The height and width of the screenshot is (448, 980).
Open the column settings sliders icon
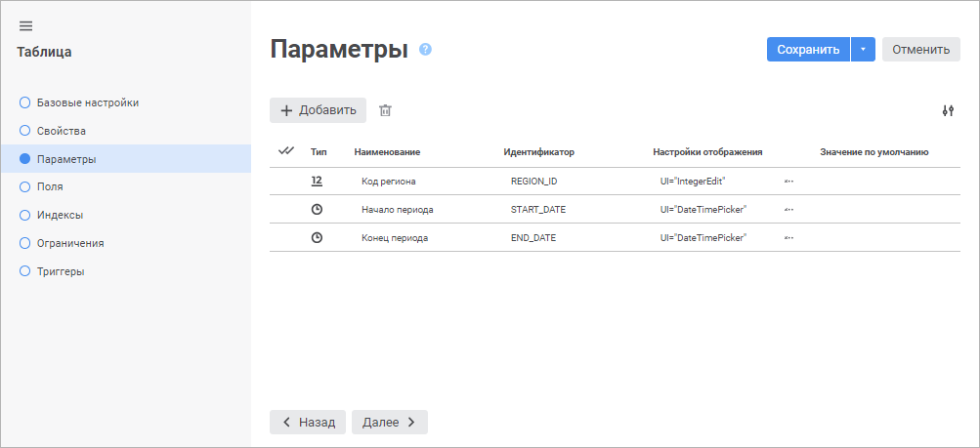coord(948,111)
